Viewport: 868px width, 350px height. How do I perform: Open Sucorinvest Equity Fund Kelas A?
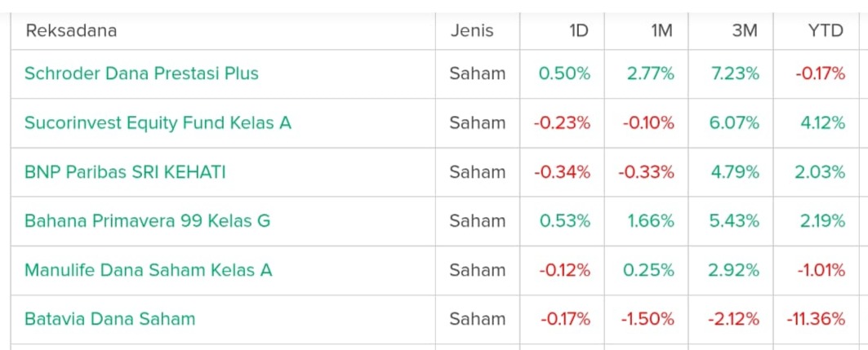pyautogui.click(x=158, y=122)
